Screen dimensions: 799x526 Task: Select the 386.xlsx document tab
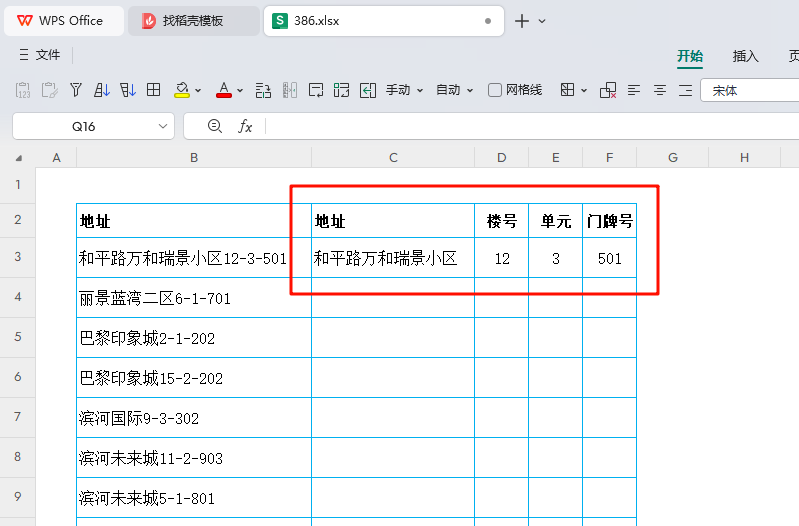pyautogui.click(x=384, y=21)
